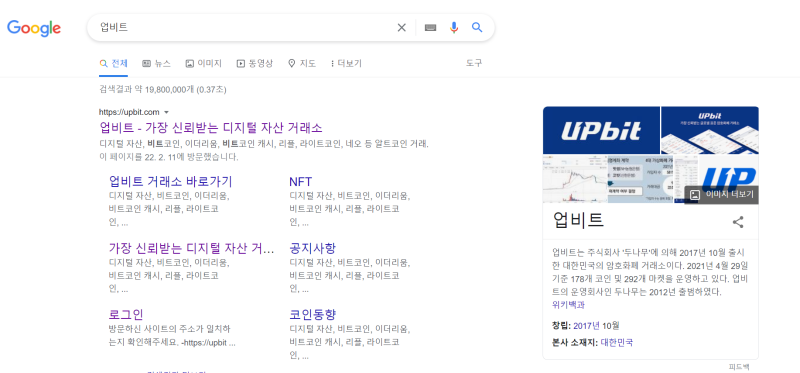The width and height of the screenshot is (800, 373).
Task: Open the NFT sitelink
Action: (301, 182)
